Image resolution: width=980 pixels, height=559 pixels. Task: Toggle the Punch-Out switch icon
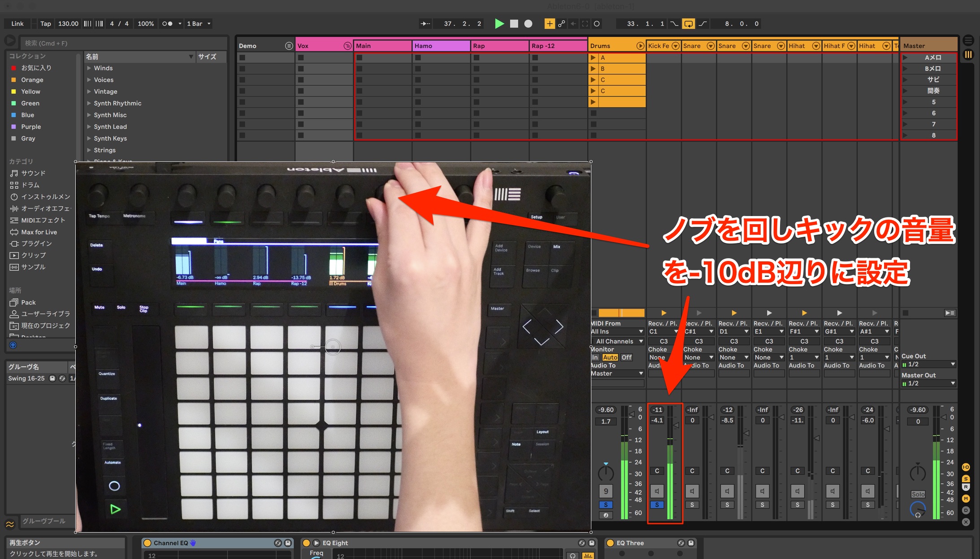(702, 24)
